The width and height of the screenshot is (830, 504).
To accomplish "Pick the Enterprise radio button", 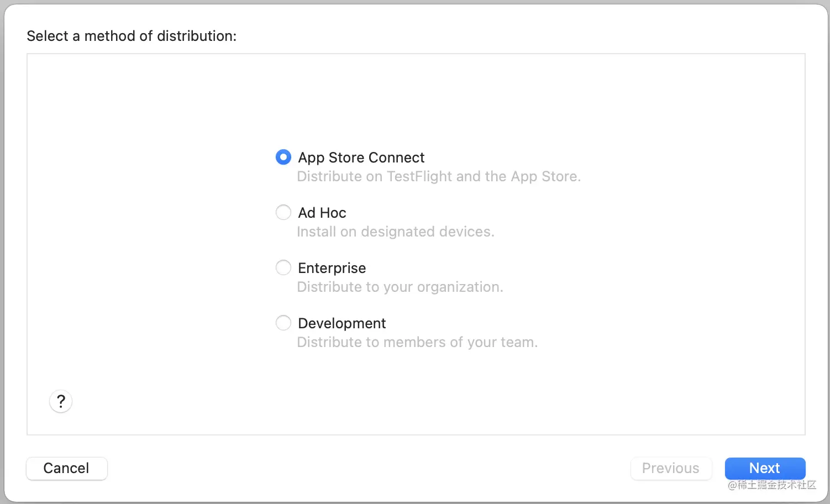I will pos(283,268).
